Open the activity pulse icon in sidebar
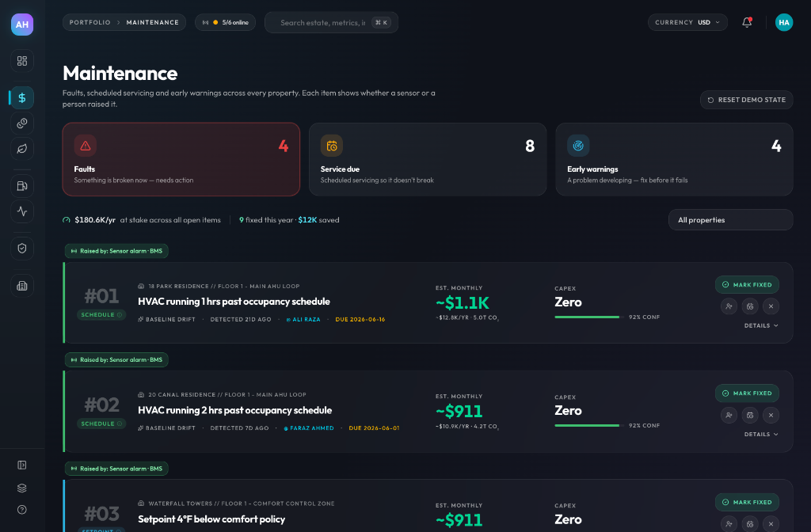The image size is (811, 532). tap(22, 211)
